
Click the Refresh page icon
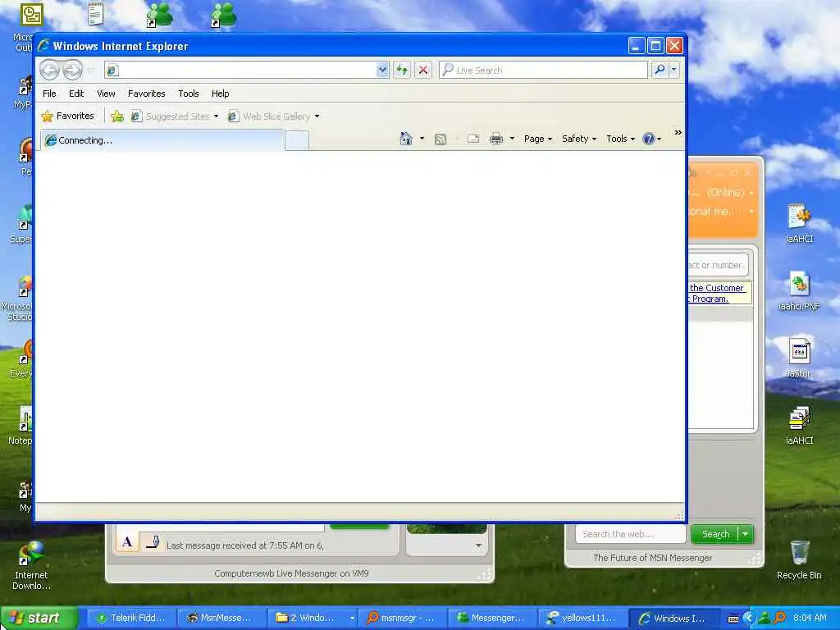[402, 70]
